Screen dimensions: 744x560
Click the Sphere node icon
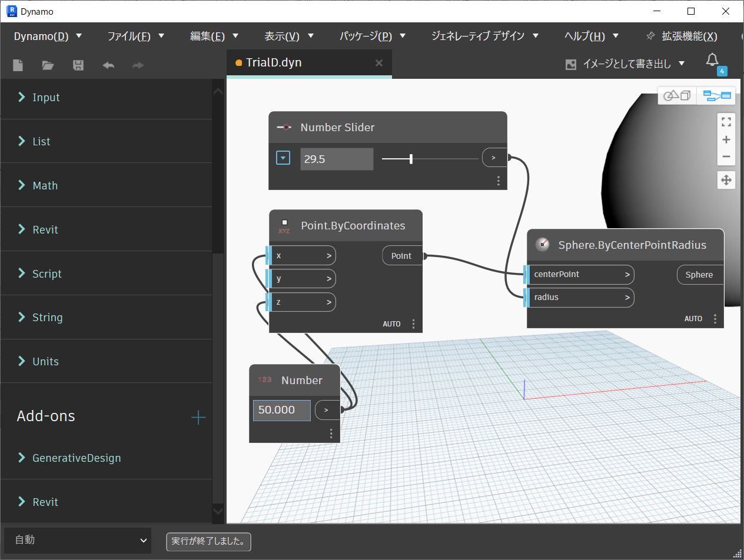[x=542, y=244]
